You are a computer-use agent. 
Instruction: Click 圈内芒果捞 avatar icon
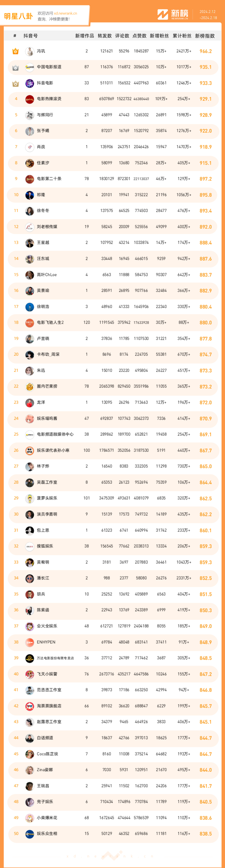point(30,386)
